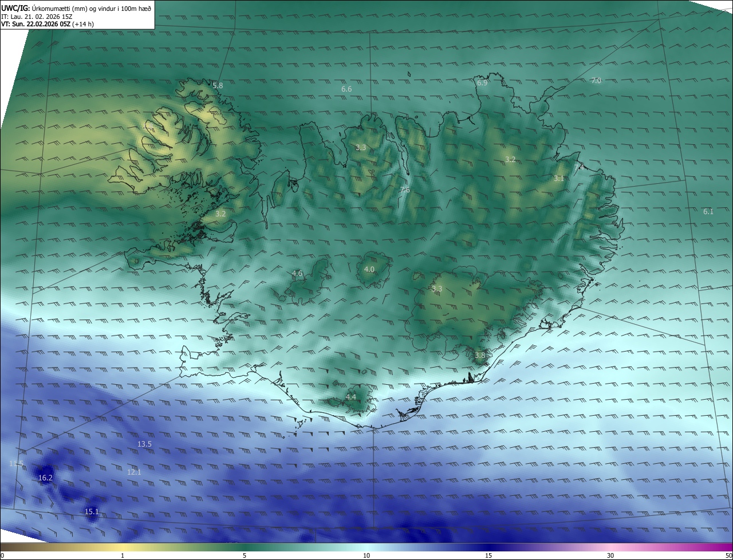
Task: Click the 0 tick on the colour scale
Action: click(x=2, y=555)
